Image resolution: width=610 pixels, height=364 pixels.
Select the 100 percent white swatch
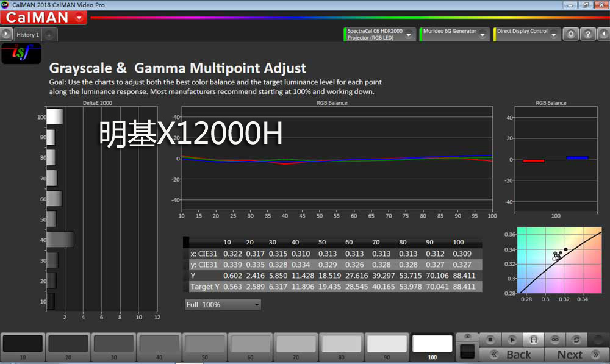(x=432, y=344)
